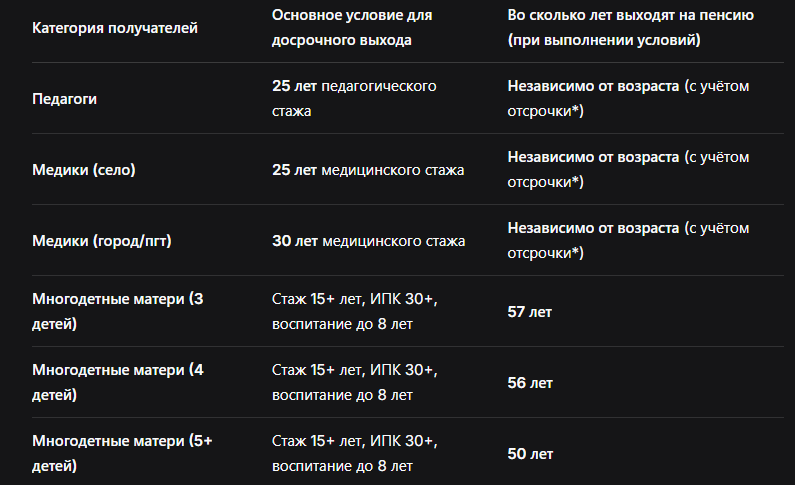This screenshot has height=485, width=795.
Task: Click 'Независимо от возраста' in the Медики (город/пгт) row
Action: point(593,228)
